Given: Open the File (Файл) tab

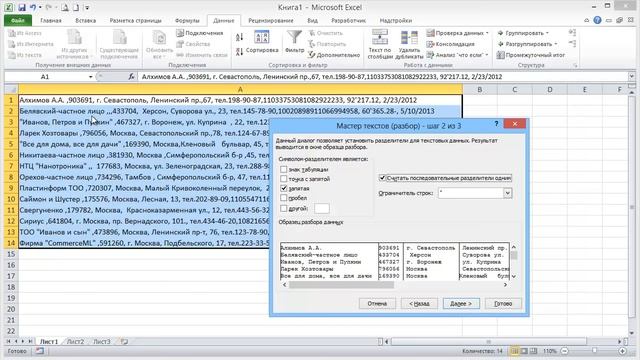Looking at the screenshot, I should click(x=18, y=20).
